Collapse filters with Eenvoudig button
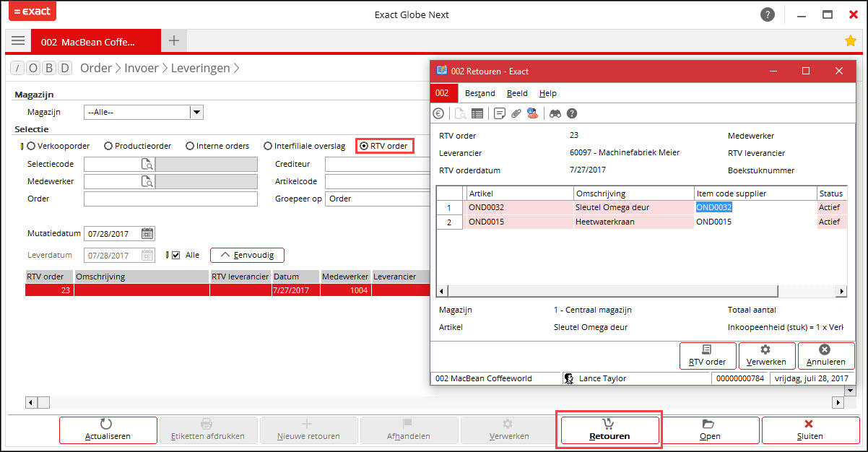 click(x=247, y=255)
